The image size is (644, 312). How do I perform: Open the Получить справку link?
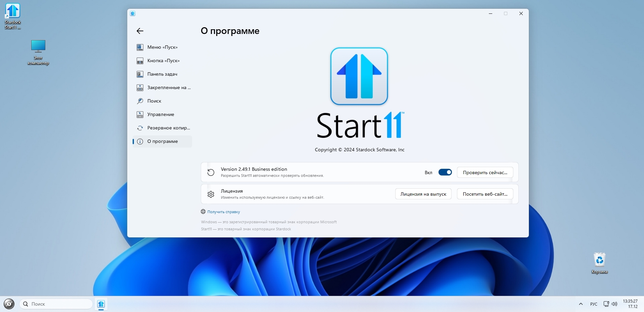pos(224,212)
